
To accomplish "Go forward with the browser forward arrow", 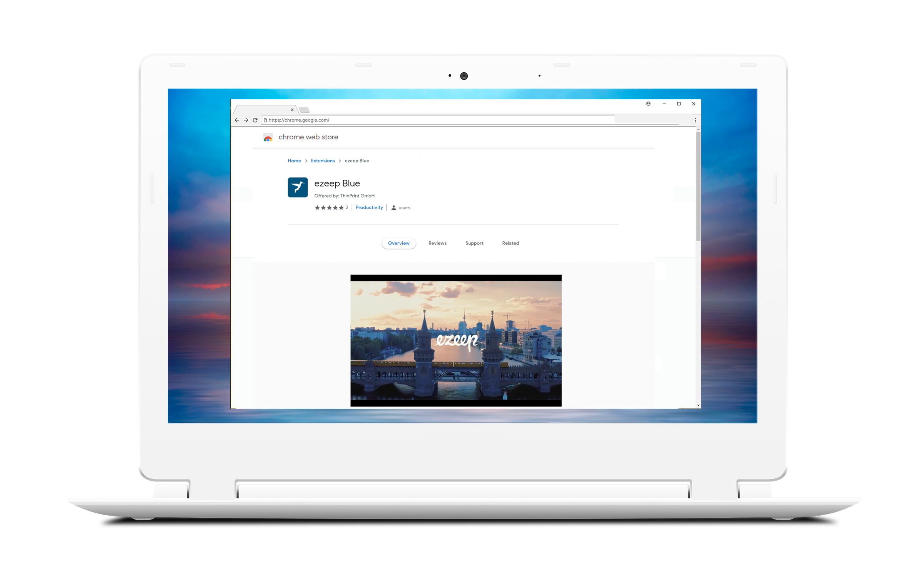I will [x=246, y=120].
